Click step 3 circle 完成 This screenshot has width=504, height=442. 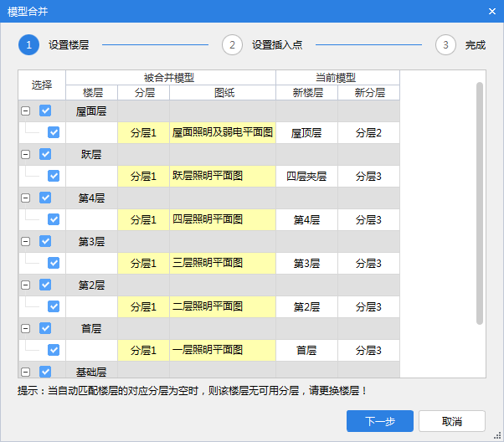[x=445, y=45]
